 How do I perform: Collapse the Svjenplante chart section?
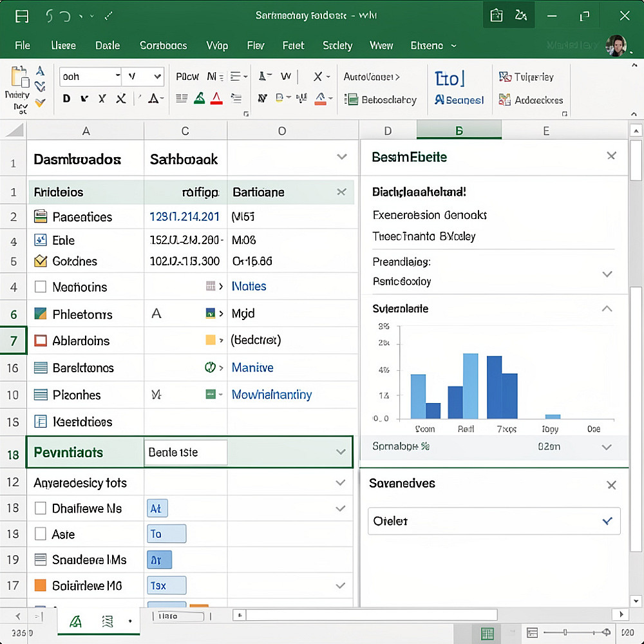pyautogui.click(x=607, y=309)
